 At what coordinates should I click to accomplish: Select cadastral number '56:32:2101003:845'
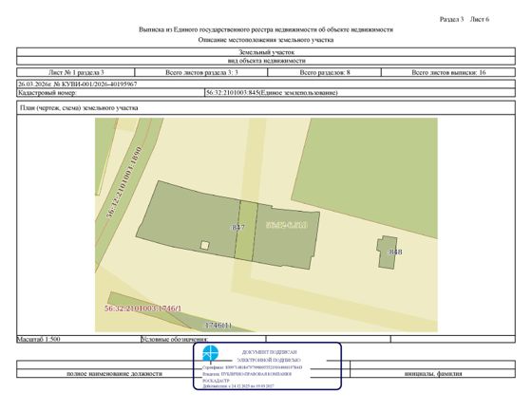pyautogui.click(x=233, y=93)
